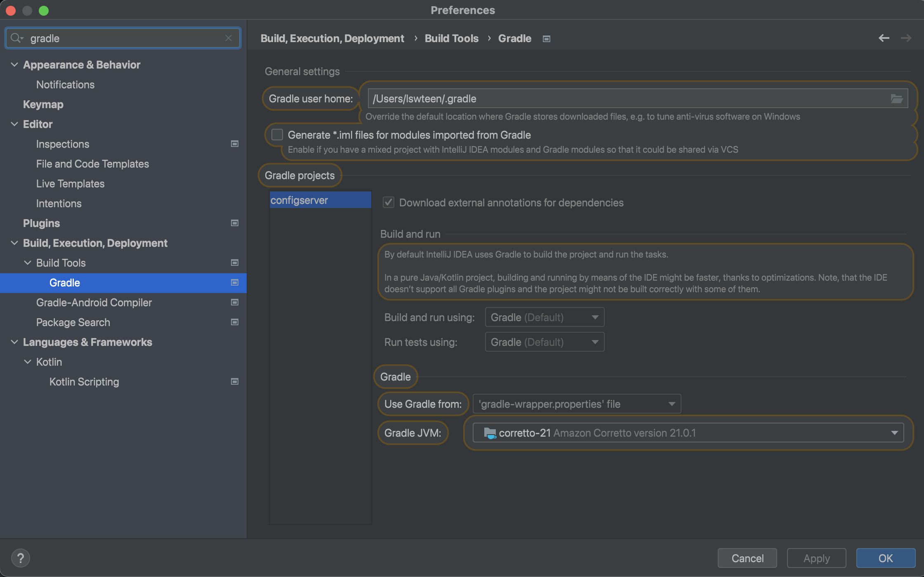Click the OK button

[x=885, y=558]
